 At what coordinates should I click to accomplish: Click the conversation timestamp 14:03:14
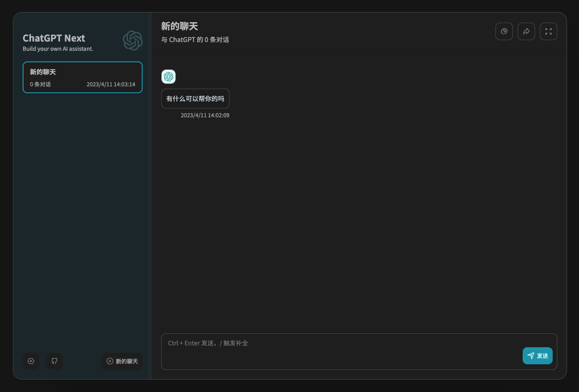coord(111,84)
